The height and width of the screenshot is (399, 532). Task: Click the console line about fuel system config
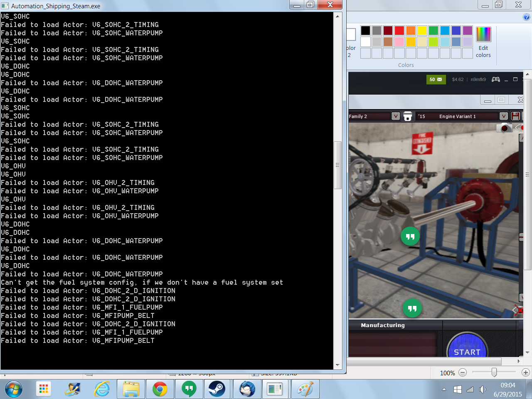(x=142, y=282)
